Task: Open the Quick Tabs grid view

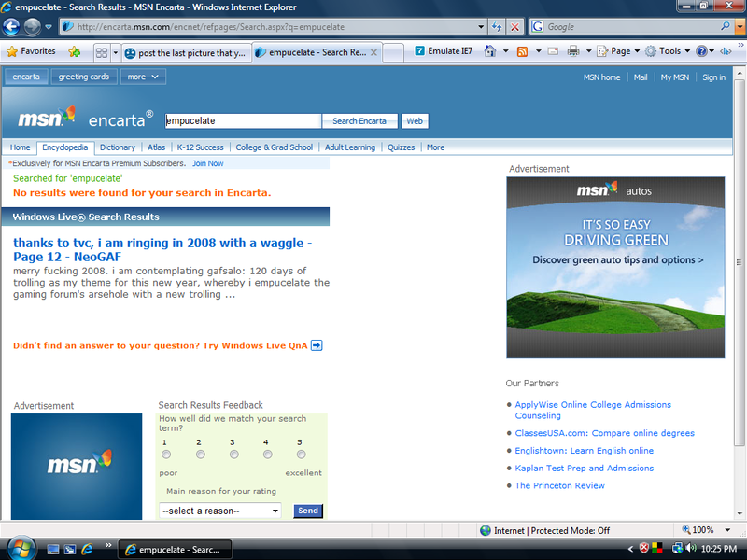Action: coord(102,52)
